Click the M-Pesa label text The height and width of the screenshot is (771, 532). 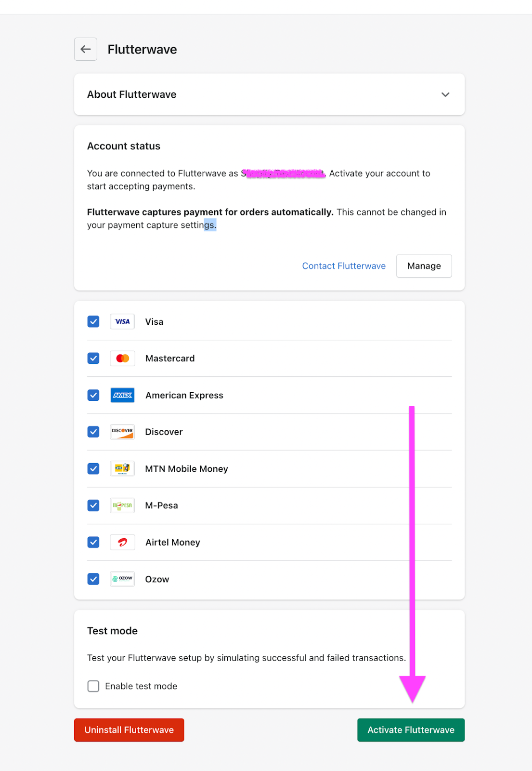162,505
